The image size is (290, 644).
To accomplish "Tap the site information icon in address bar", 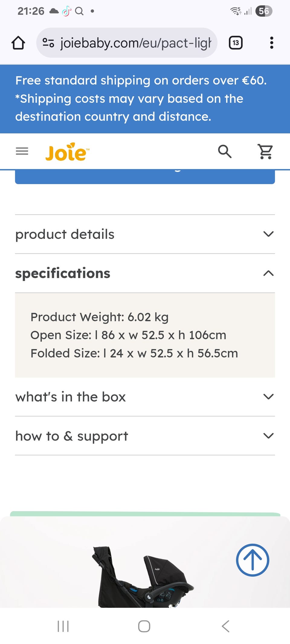I will pyautogui.click(x=48, y=43).
